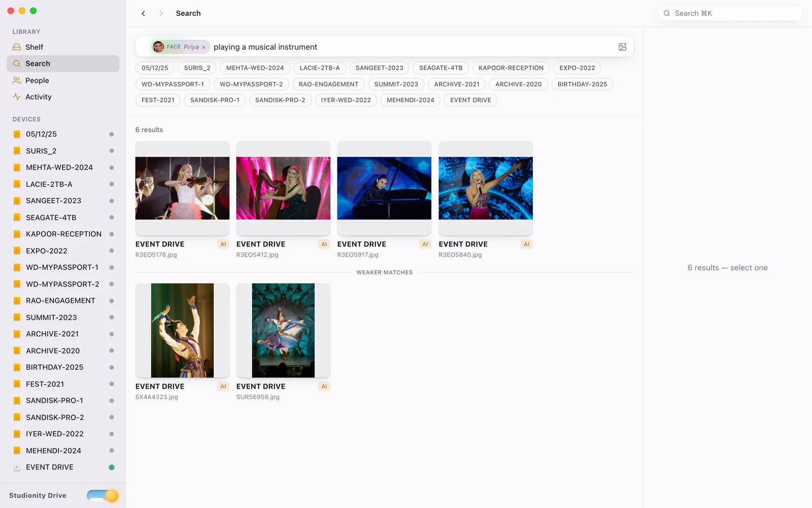Image resolution: width=812 pixels, height=508 pixels.
Task: Filter by WD-MYPASSPORT-1 chip
Action: pos(173,84)
